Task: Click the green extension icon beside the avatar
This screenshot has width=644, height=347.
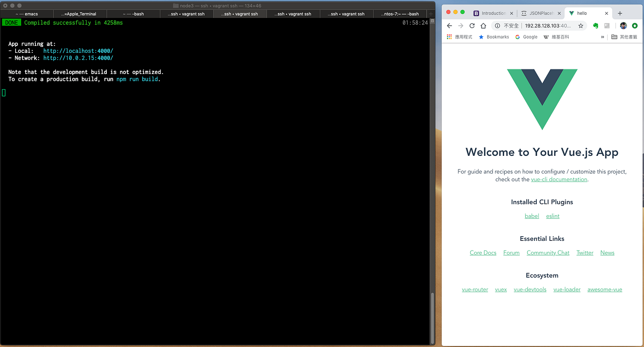Action: tap(635, 26)
